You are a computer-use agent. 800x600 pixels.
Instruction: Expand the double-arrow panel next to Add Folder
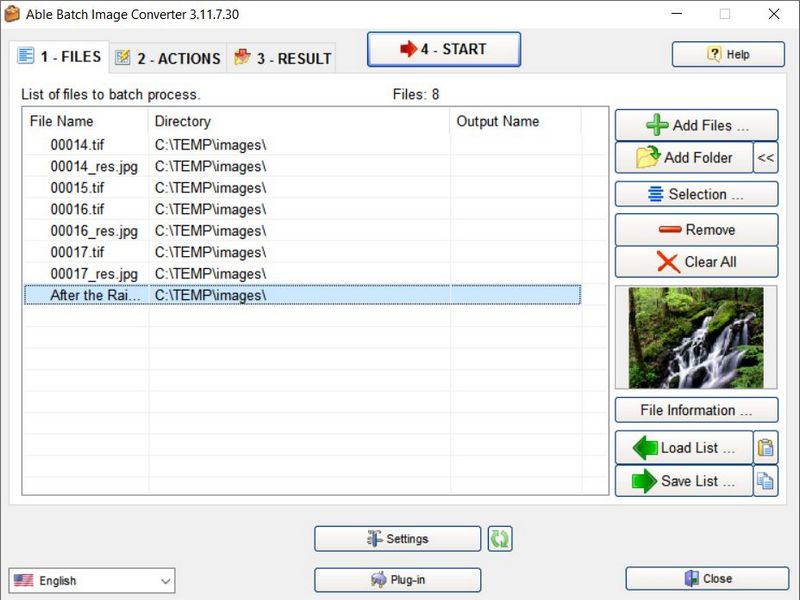(x=766, y=157)
